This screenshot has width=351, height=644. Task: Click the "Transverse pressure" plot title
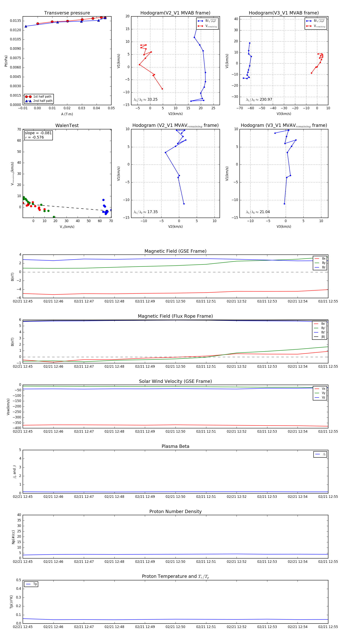[67, 13]
